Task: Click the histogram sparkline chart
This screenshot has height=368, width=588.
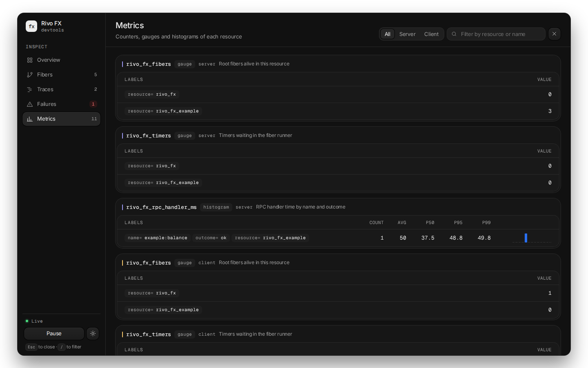Action: 532,238
